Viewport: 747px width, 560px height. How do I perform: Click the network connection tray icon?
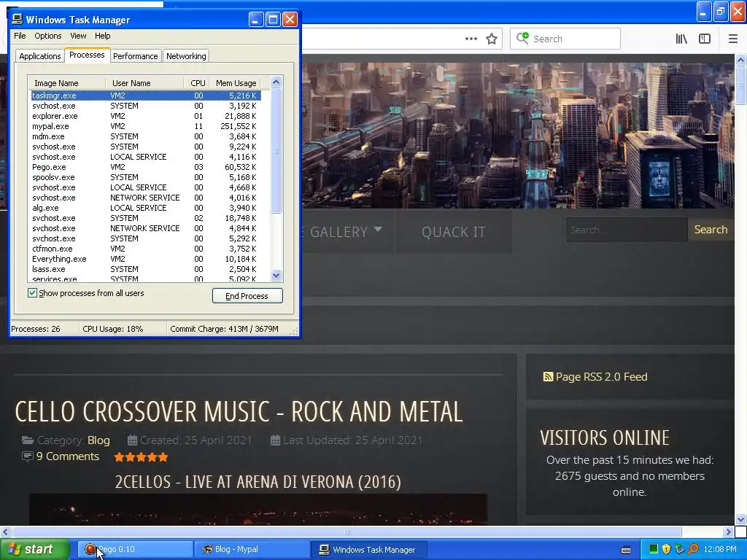(x=680, y=549)
